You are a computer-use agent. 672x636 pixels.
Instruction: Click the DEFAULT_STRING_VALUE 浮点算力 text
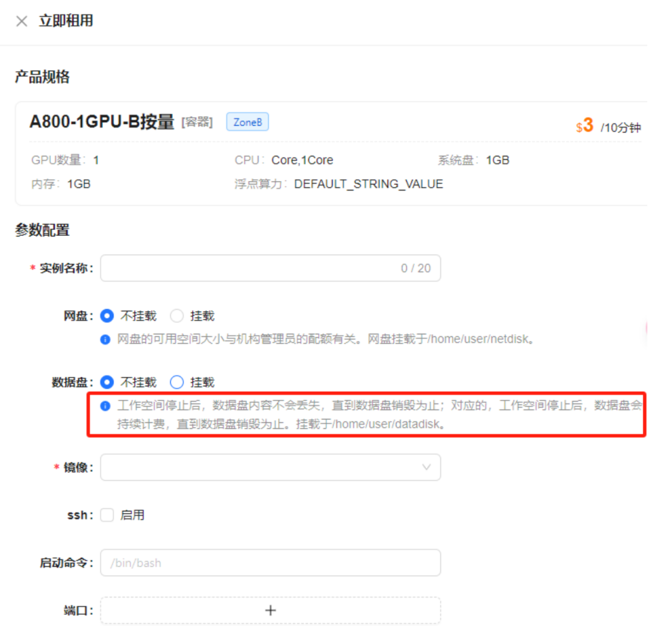(368, 184)
